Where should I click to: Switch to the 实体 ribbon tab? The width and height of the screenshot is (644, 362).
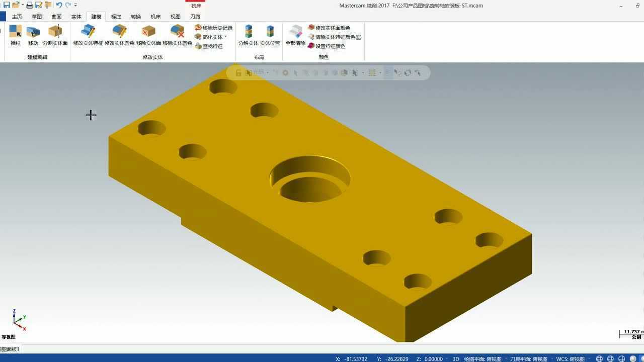pos(76,17)
